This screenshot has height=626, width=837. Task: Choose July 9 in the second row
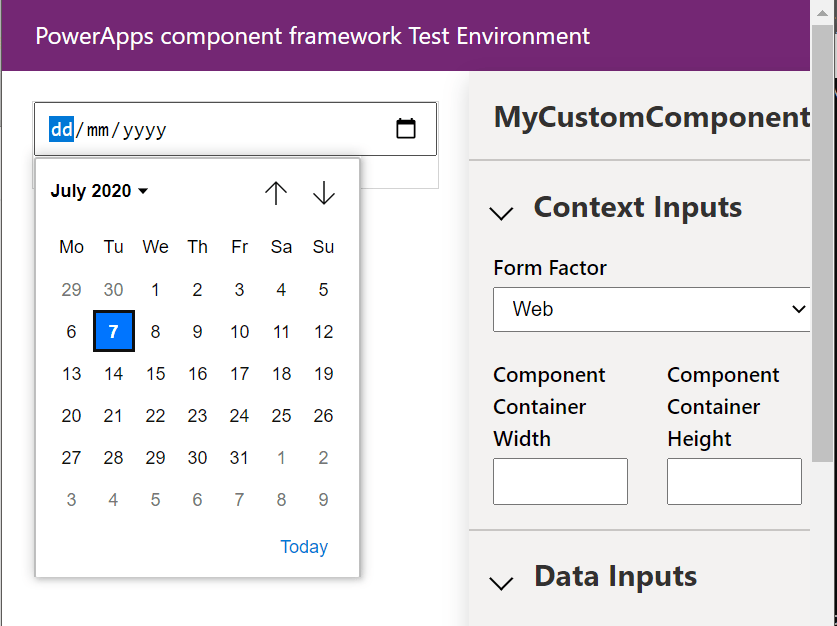tap(198, 331)
